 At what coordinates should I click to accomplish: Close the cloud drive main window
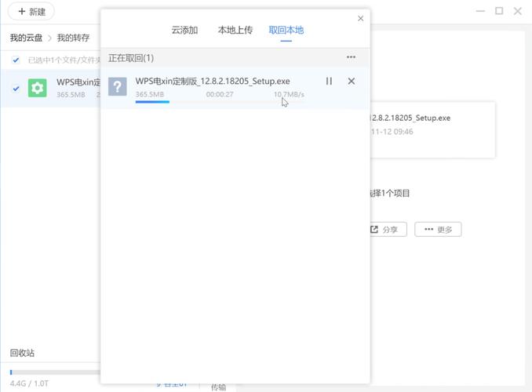pyautogui.click(x=518, y=11)
